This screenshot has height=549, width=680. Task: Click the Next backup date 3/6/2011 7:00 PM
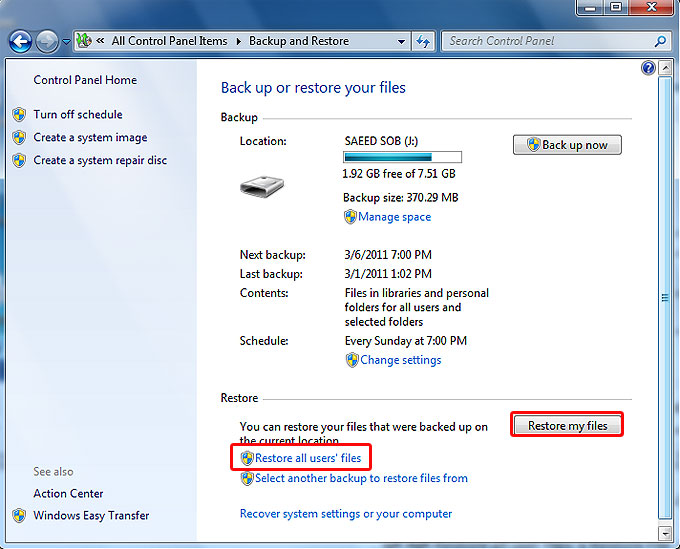tap(388, 255)
